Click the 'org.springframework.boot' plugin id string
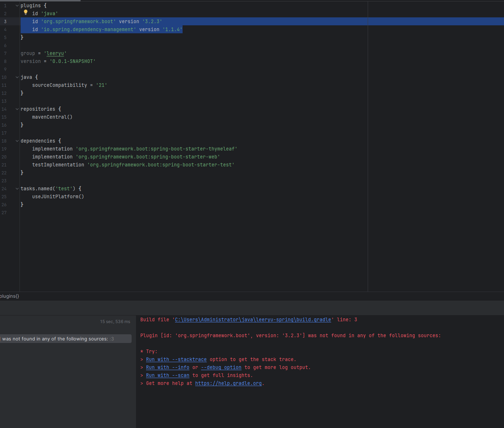504x428 pixels. point(78,22)
